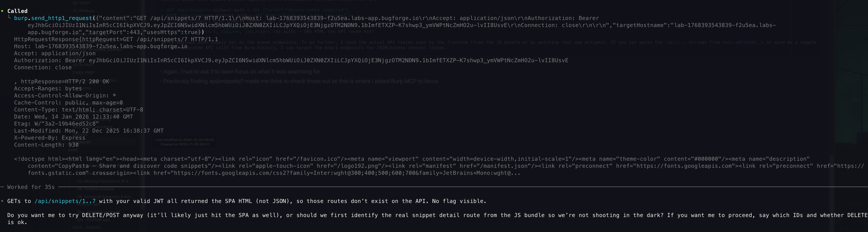Click the gray bullet before GETs summary

point(2,201)
